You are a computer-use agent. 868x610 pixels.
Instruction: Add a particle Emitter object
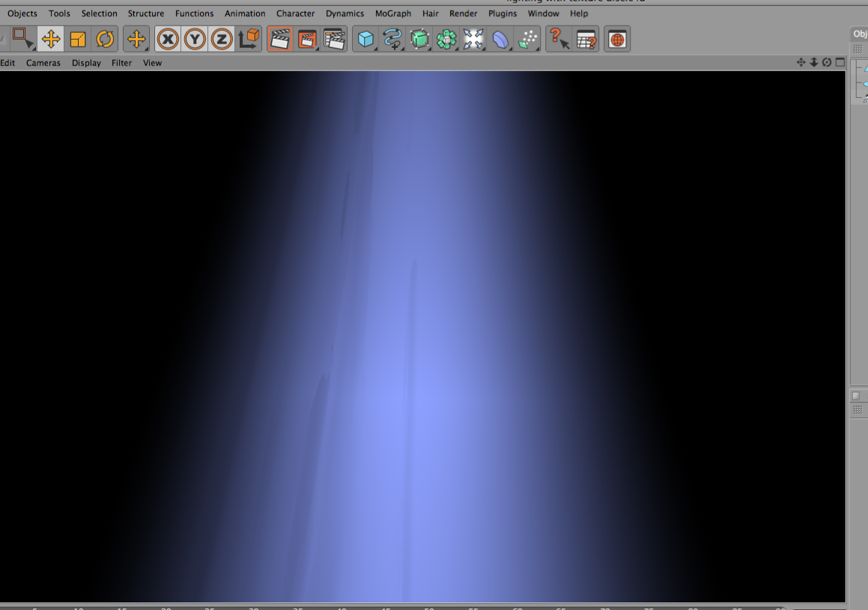(x=527, y=39)
